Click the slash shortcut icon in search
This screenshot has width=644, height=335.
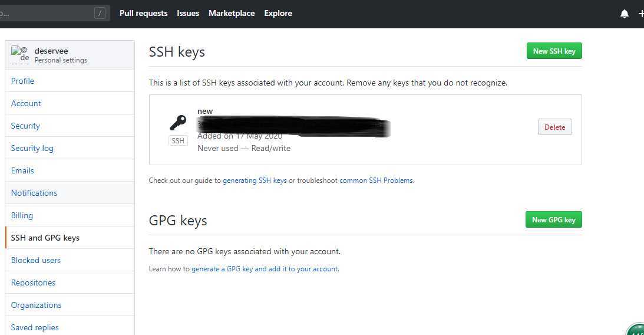pyautogui.click(x=100, y=13)
